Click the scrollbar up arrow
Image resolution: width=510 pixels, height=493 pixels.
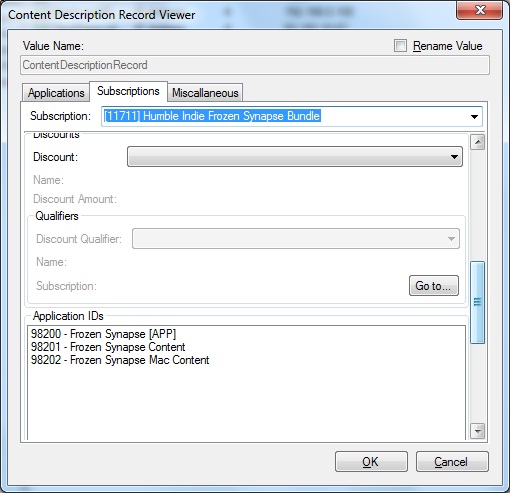coord(477,142)
